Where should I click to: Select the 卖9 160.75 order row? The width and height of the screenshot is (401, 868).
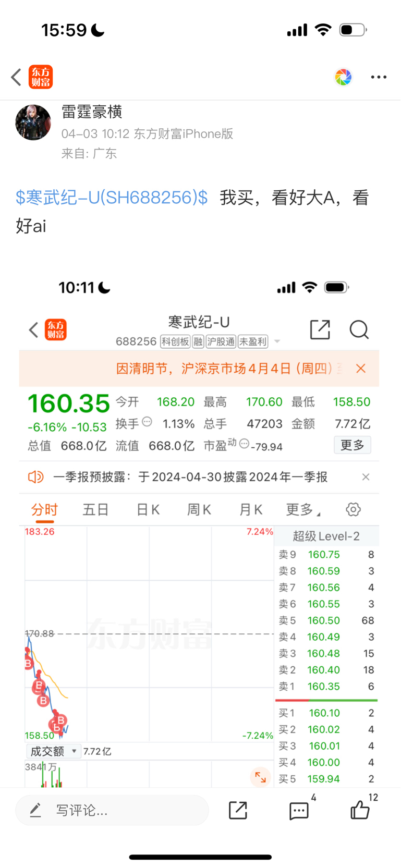pos(326,555)
